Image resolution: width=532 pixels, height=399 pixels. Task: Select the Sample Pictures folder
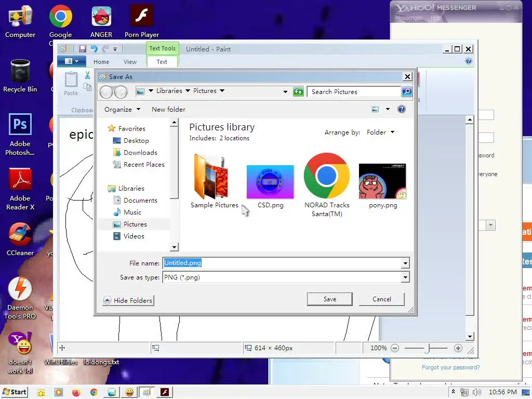[214, 181]
